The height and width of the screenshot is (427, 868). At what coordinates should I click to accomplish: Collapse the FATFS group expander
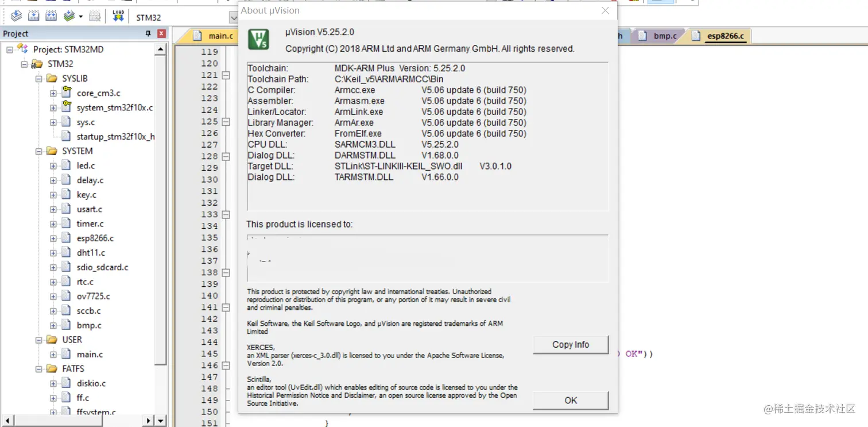pos(38,368)
